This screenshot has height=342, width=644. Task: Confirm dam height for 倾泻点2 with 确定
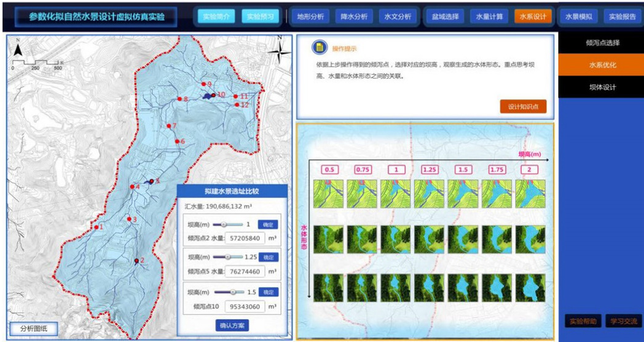pyautogui.click(x=267, y=225)
